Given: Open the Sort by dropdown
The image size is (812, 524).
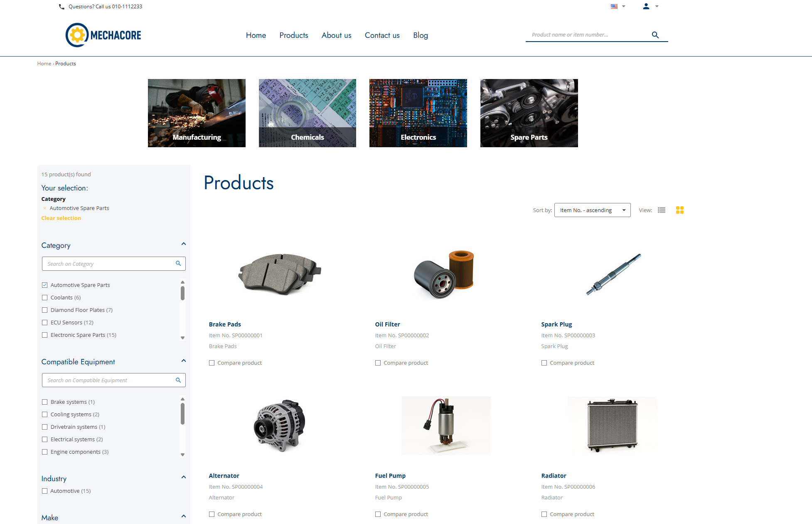Looking at the screenshot, I should tap(592, 210).
